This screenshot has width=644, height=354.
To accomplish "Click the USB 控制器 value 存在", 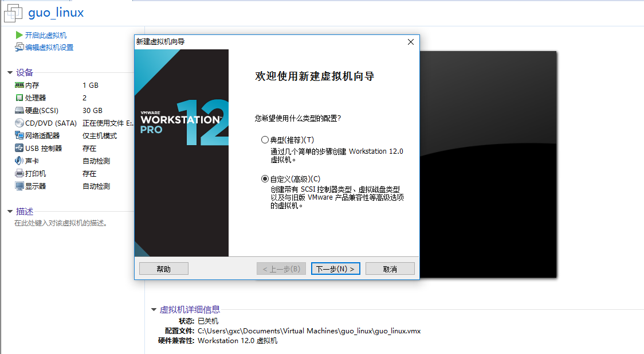I will (x=89, y=149).
